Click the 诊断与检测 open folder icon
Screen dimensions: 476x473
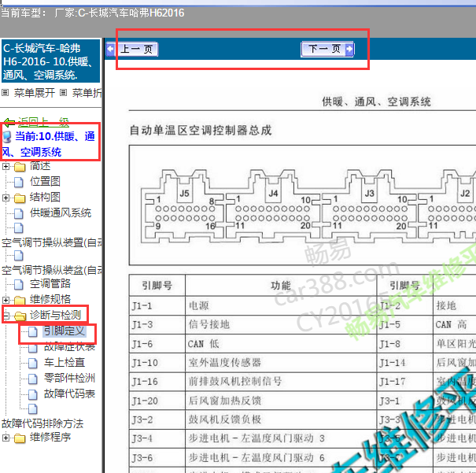pyautogui.click(x=20, y=316)
